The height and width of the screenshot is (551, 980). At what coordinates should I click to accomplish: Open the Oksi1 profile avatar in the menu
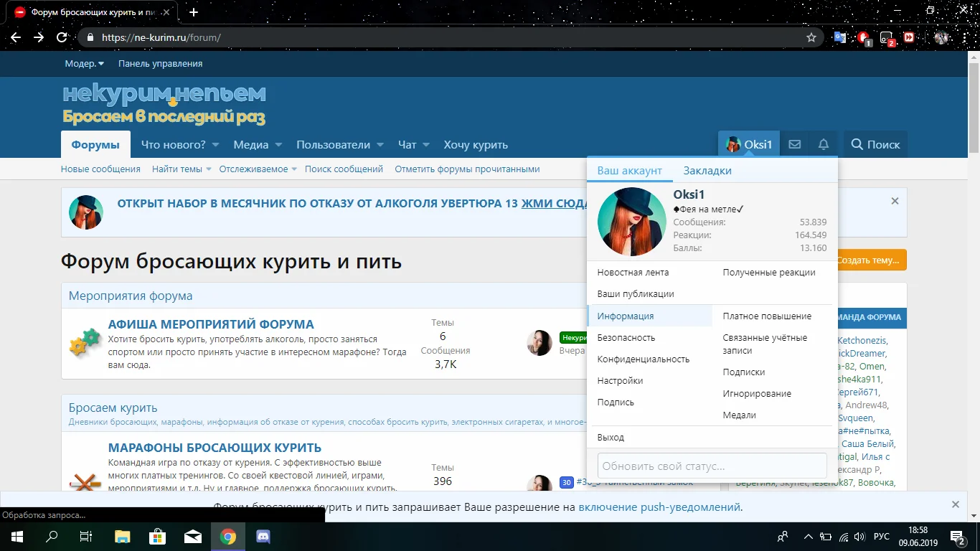point(632,222)
